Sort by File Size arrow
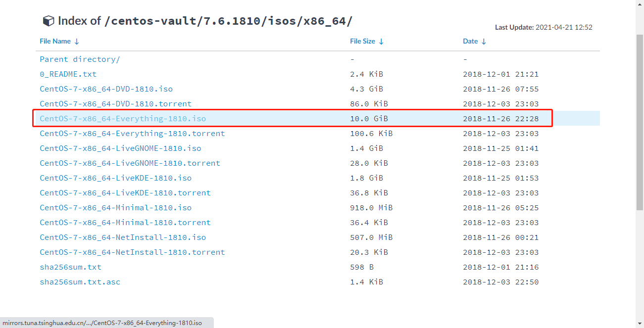The height and width of the screenshot is (328, 644). click(381, 42)
